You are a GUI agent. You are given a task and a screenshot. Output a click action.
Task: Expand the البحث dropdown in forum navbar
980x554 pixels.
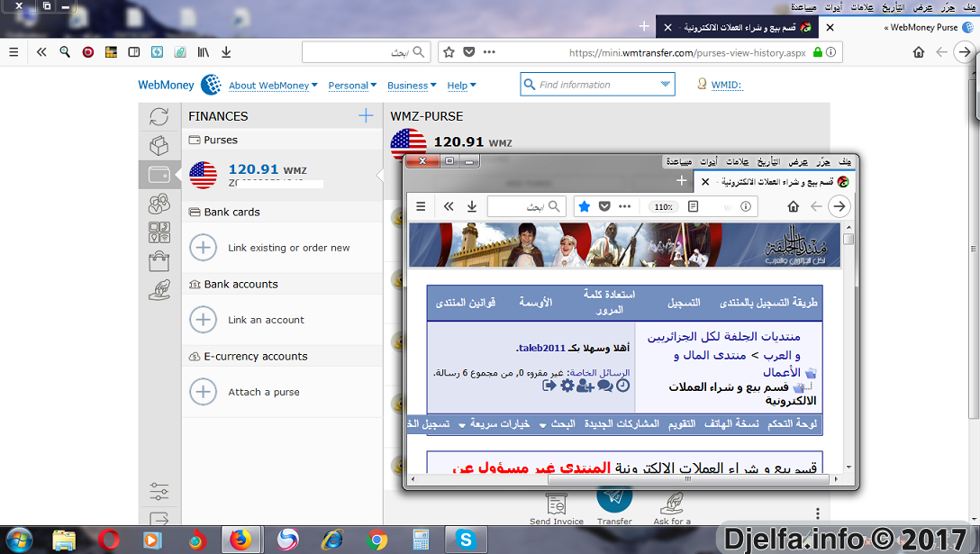tap(557, 424)
